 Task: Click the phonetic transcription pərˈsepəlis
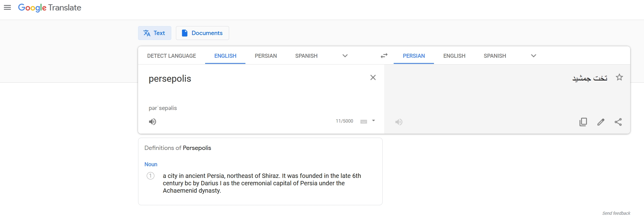(x=163, y=108)
